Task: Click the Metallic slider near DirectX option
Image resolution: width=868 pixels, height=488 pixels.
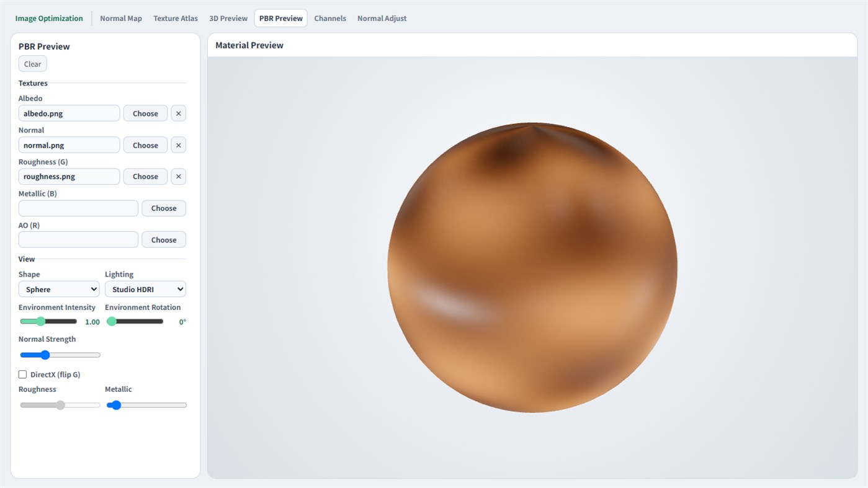Action: coord(146,405)
